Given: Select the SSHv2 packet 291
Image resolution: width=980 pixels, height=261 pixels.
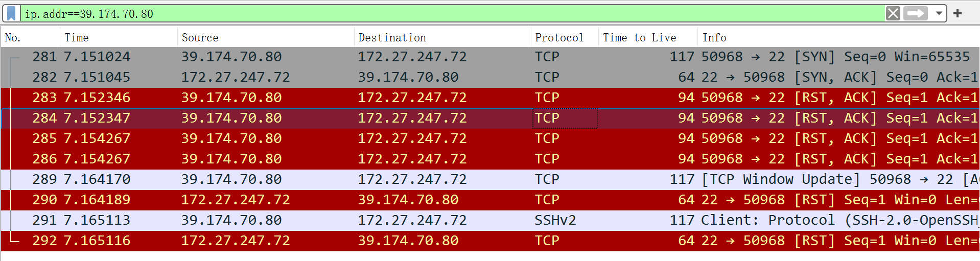Looking at the screenshot, I should pos(490,220).
